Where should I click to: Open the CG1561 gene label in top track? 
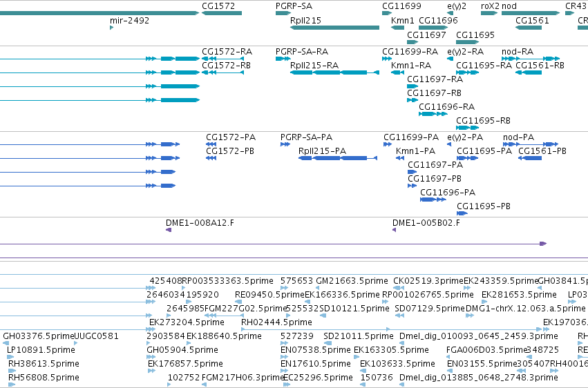coord(532,21)
